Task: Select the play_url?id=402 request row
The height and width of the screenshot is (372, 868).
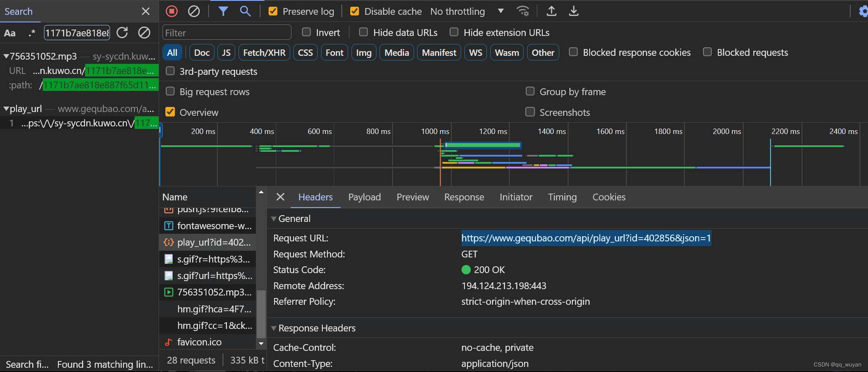Action: pos(208,242)
